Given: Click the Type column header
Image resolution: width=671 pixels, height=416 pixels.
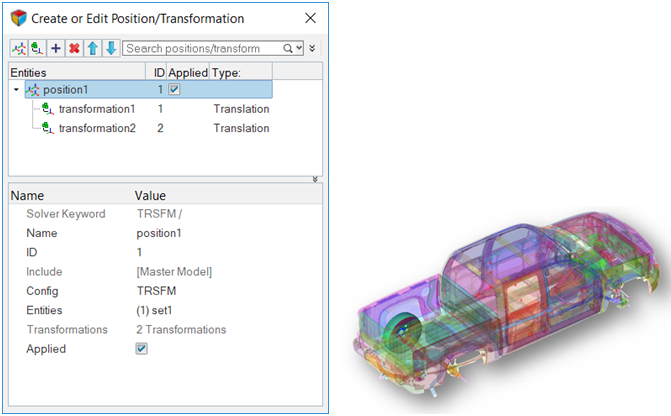Looking at the screenshot, I should (230, 72).
